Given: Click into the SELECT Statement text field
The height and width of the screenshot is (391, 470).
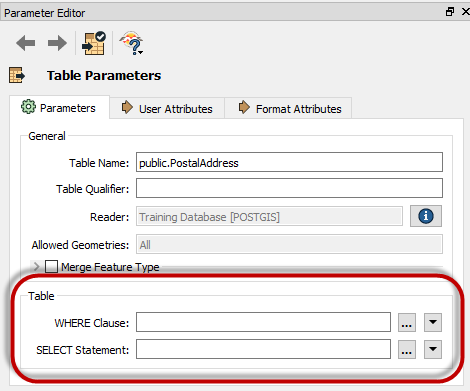Looking at the screenshot, I should [x=263, y=349].
